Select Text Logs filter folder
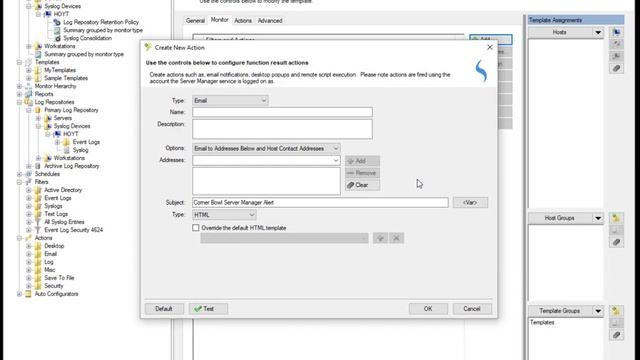The height and width of the screenshot is (360, 640). point(56,214)
